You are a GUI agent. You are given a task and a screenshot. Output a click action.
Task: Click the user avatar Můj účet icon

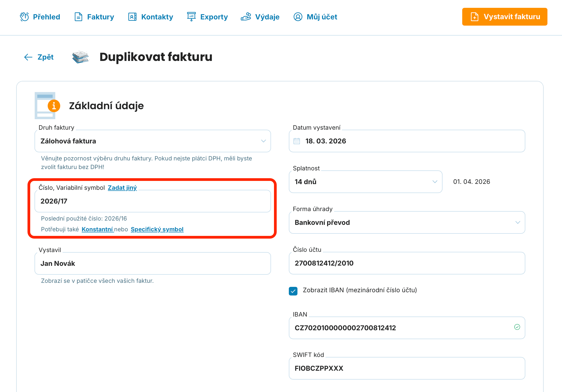point(298,17)
